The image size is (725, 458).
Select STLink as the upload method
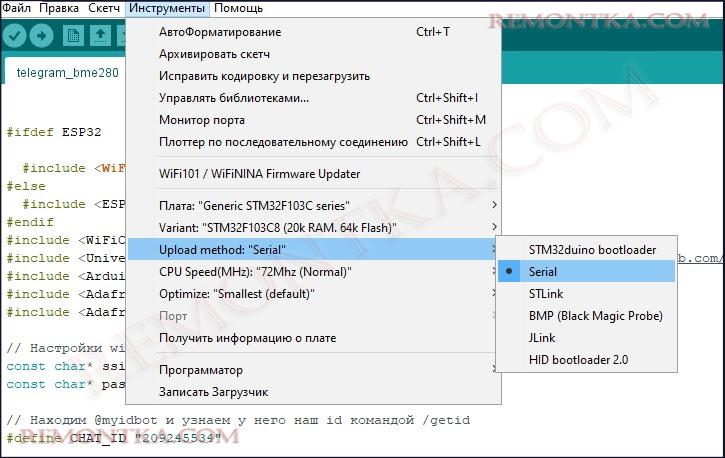tap(546, 294)
